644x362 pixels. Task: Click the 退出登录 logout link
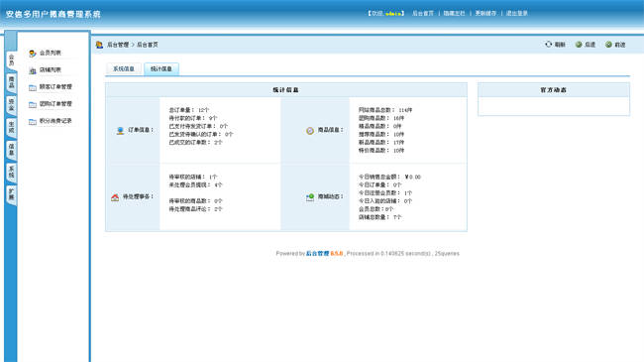click(x=516, y=13)
